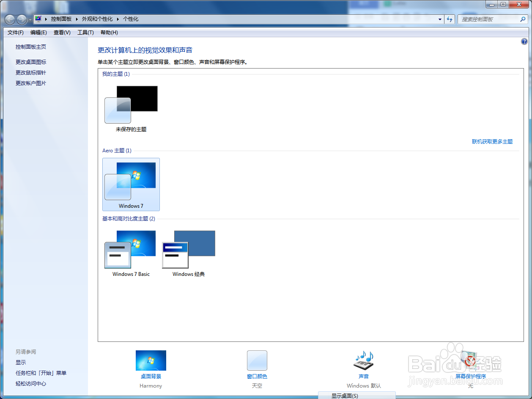Click heading 更改计算机上的视觉效果和声音
The height and width of the screenshot is (399, 532).
click(145, 50)
